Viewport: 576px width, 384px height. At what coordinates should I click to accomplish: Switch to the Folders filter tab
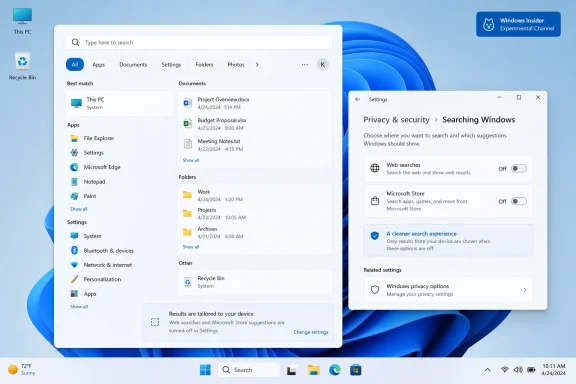204,64
